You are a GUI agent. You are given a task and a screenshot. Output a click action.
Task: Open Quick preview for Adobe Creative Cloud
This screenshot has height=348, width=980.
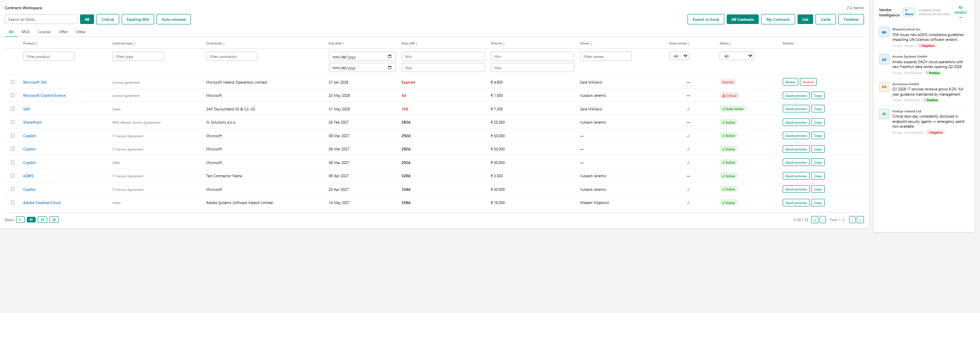796,203
